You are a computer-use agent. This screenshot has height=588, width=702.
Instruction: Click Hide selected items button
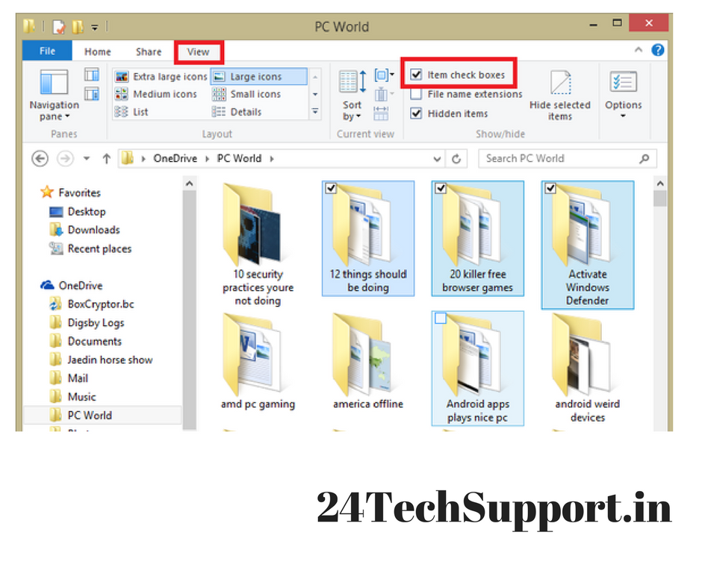point(560,96)
